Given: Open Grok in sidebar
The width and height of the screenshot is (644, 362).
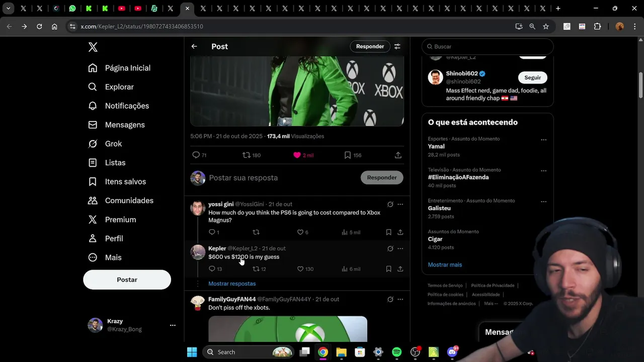Looking at the screenshot, I should pos(105,144).
